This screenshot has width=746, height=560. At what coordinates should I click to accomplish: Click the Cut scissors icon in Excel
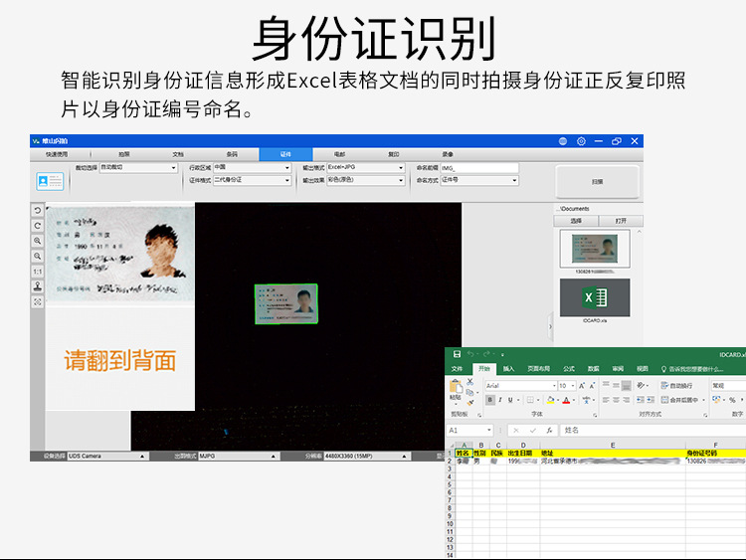coord(470,382)
